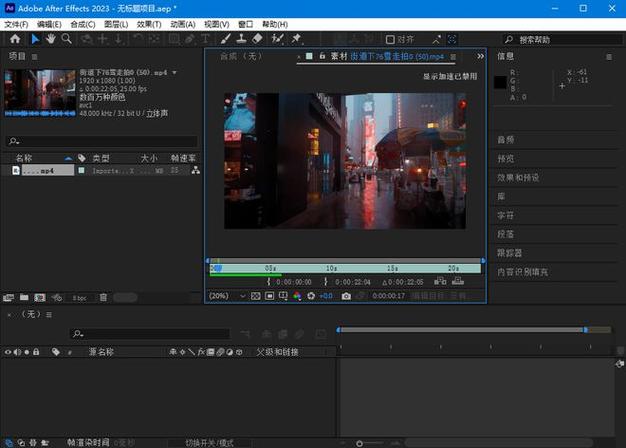
Task: Select the Type tool
Action: [x=205, y=39]
